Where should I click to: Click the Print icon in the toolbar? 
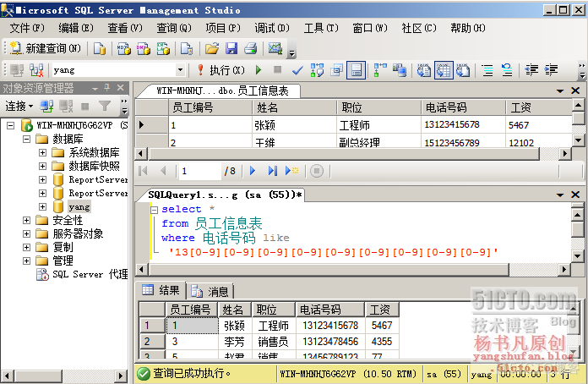tap(251, 48)
